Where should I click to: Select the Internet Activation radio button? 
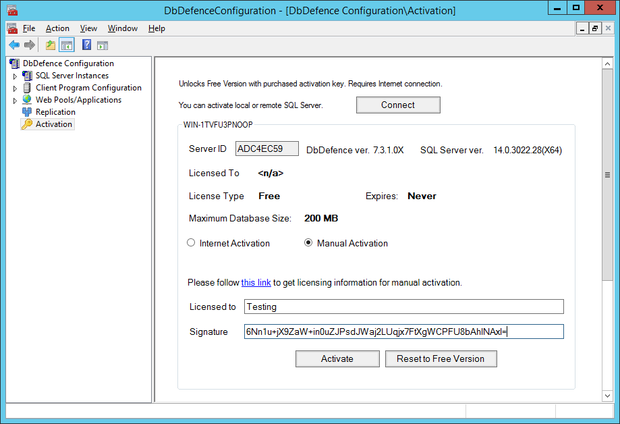tap(192, 243)
